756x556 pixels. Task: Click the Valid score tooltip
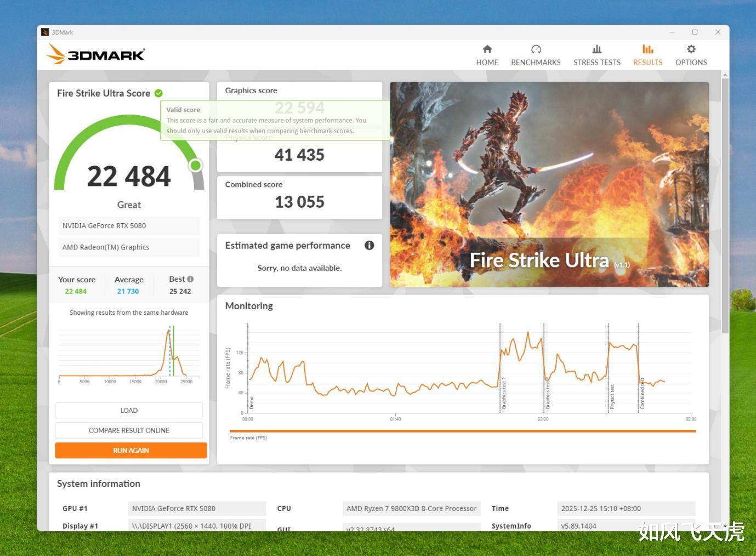pyautogui.click(x=275, y=120)
